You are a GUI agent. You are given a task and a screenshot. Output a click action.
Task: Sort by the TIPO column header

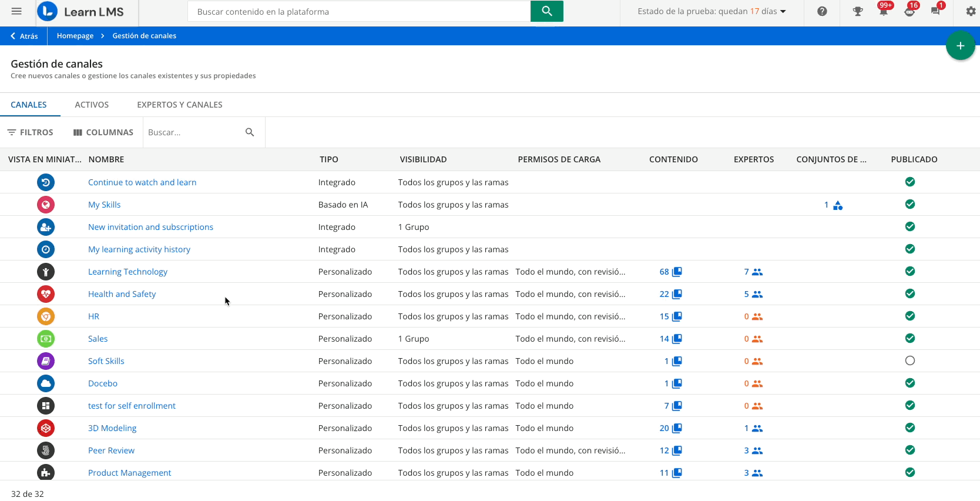[x=329, y=159]
